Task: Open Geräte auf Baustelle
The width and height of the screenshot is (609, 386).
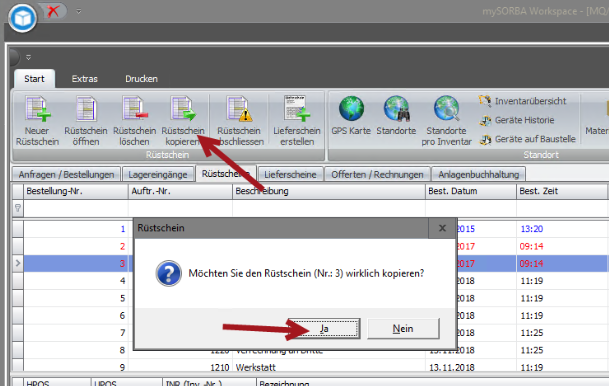Action: (x=527, y=139)
